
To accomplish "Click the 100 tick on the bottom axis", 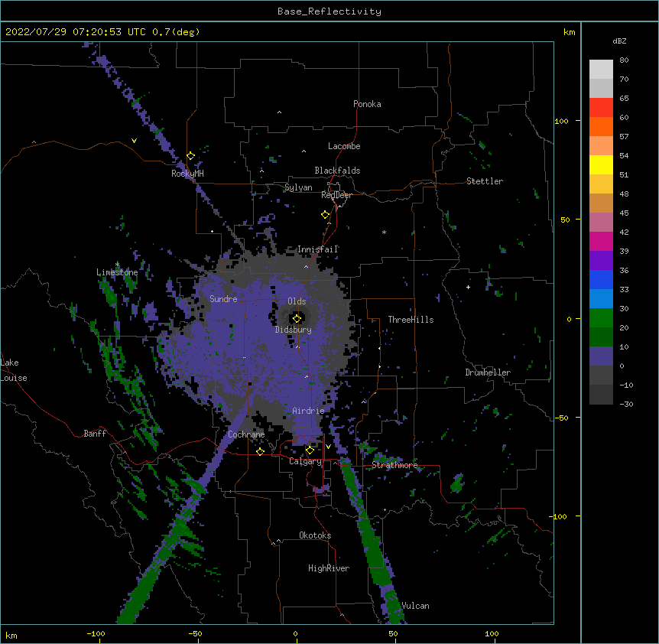I will click(492, 634).
